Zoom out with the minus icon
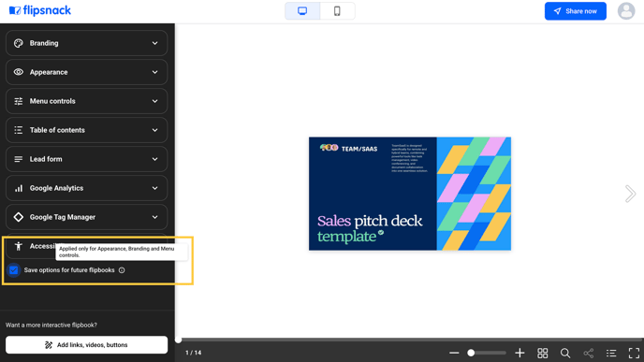 (454, 353)
